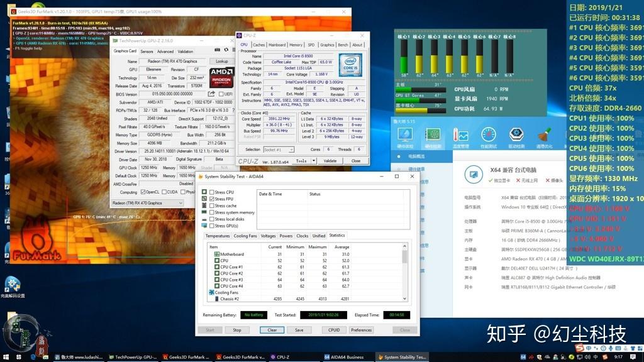Enable the Stress cache checkbox
644x362 pixels.
coord(211,206)
